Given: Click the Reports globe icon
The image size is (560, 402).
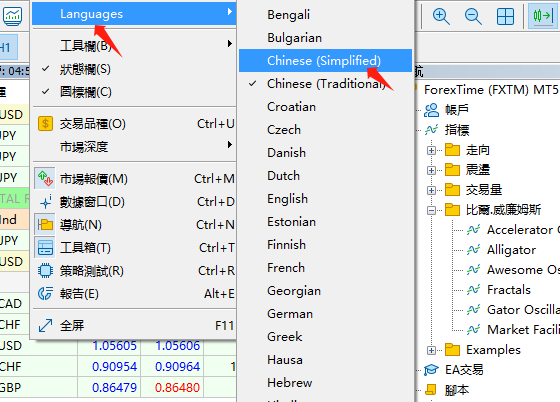Looking at the screenshot, I should click(x=45, y=293).
